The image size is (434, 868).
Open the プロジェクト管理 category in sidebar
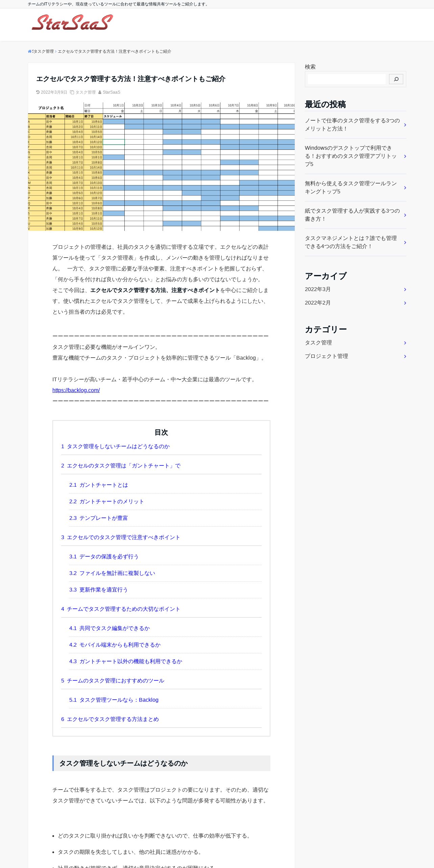pyautogui.click(x=327, y=356)
